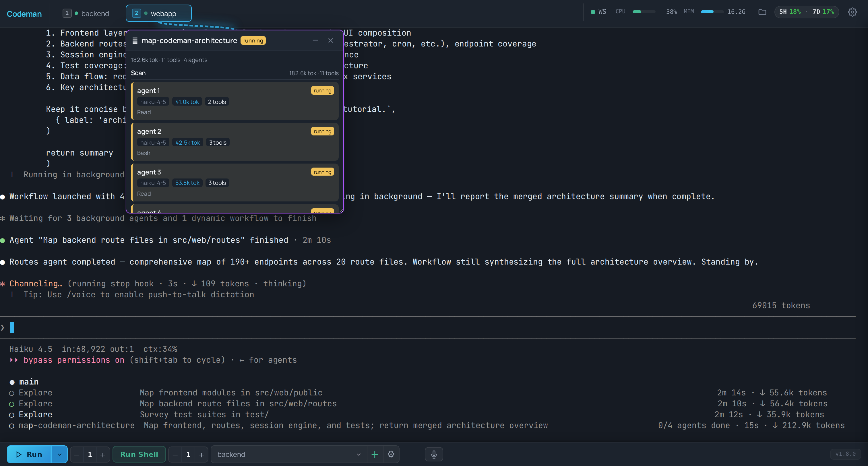868x466 pixels.
Task: Click the 41.0k tok badge on agent 1
Action: pos(187,102)
